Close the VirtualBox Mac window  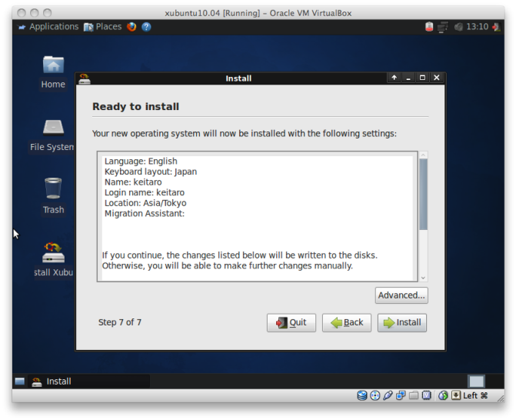pyautogui.click(x=22, y=13)
